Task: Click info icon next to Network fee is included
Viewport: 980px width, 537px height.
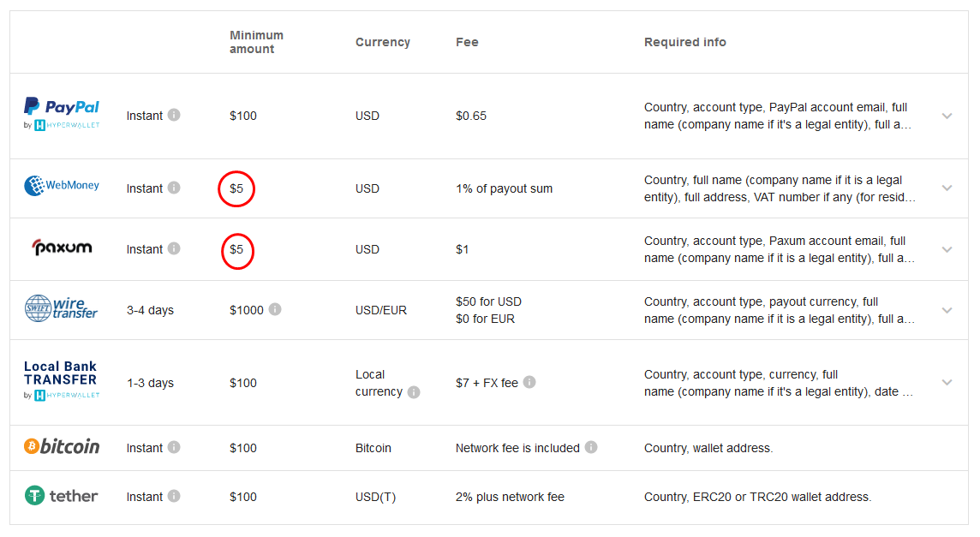Action: tap(591, 447)
